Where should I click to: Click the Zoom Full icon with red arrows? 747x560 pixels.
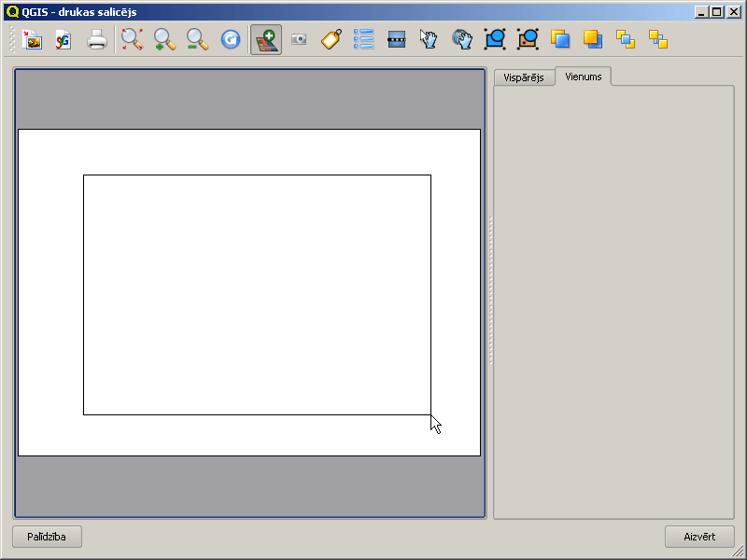pos(132,39)
